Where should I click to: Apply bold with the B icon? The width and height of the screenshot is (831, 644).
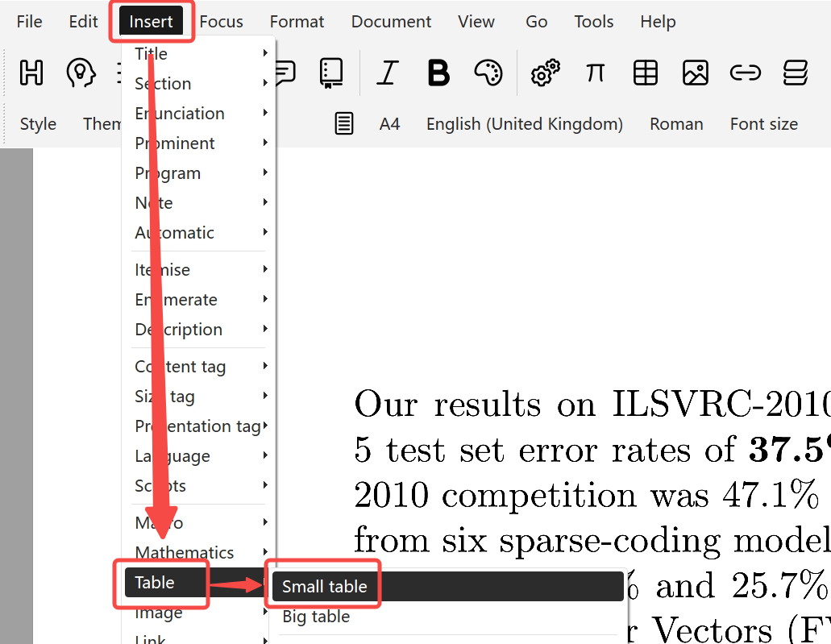coord(438,73)
